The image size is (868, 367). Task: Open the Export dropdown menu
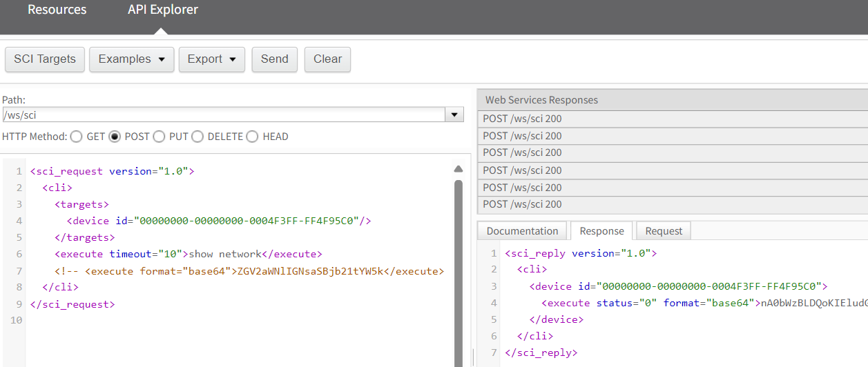tap(212, 59)
